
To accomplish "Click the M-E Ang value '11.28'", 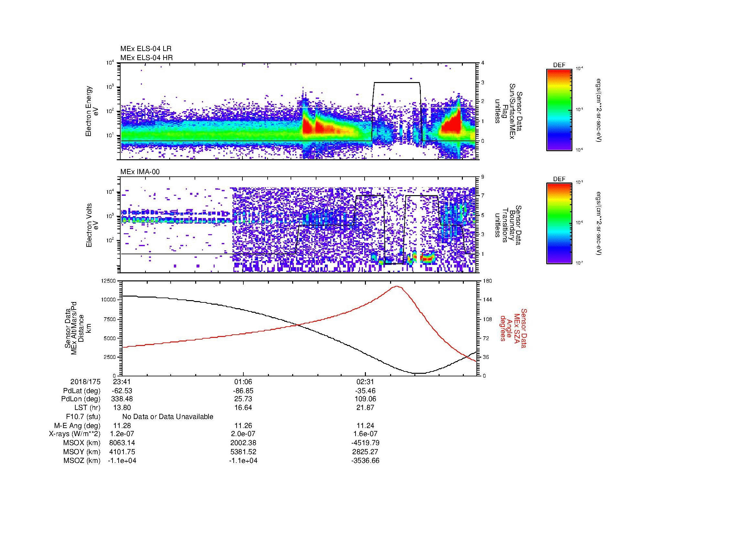I will (x=122, y=425).
